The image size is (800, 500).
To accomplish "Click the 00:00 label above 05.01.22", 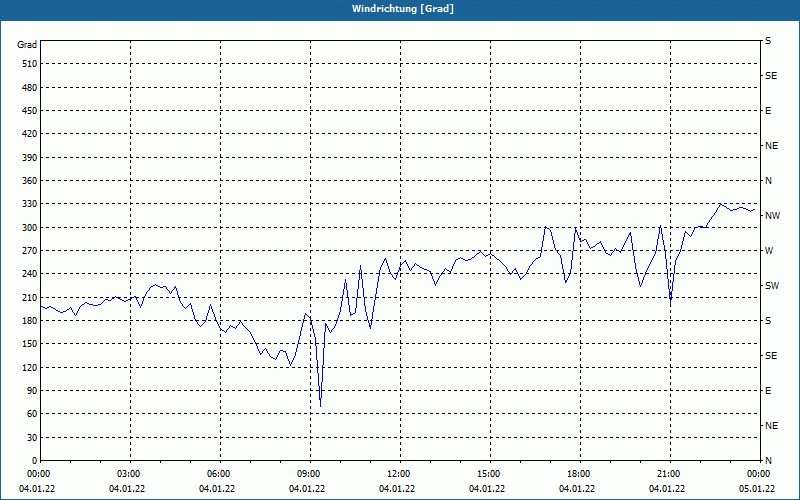I will click(x=760, y=474).
